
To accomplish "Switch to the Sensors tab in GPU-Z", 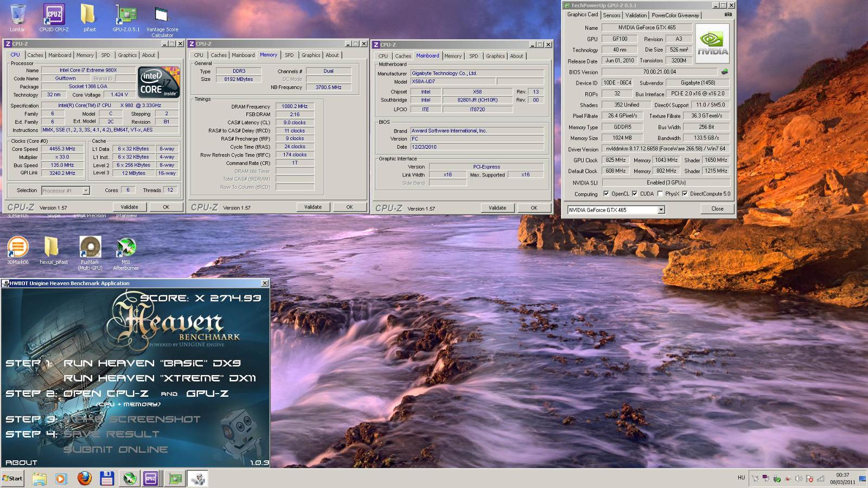I will 611,15.
